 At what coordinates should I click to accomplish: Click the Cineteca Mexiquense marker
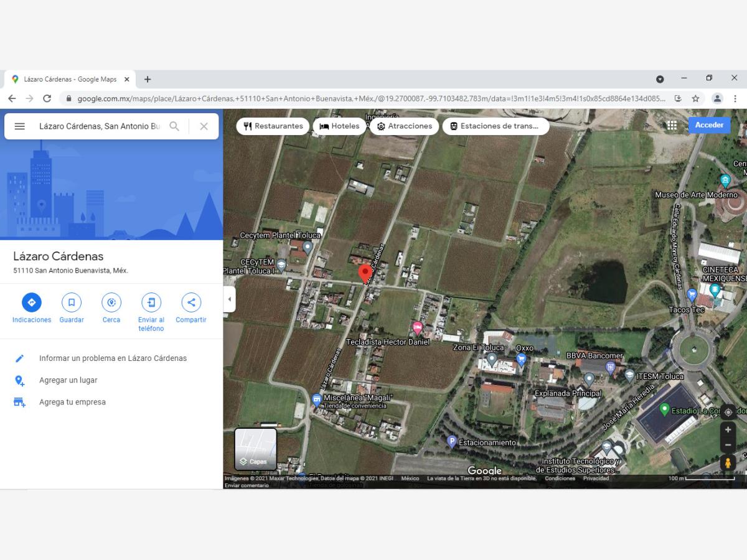pos(715,290)
